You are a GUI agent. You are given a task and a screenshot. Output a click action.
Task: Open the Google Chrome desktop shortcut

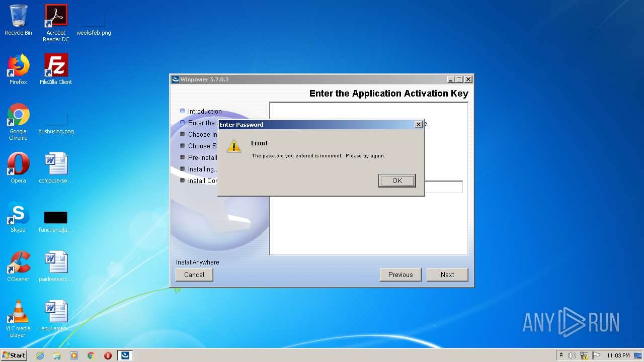18,122
